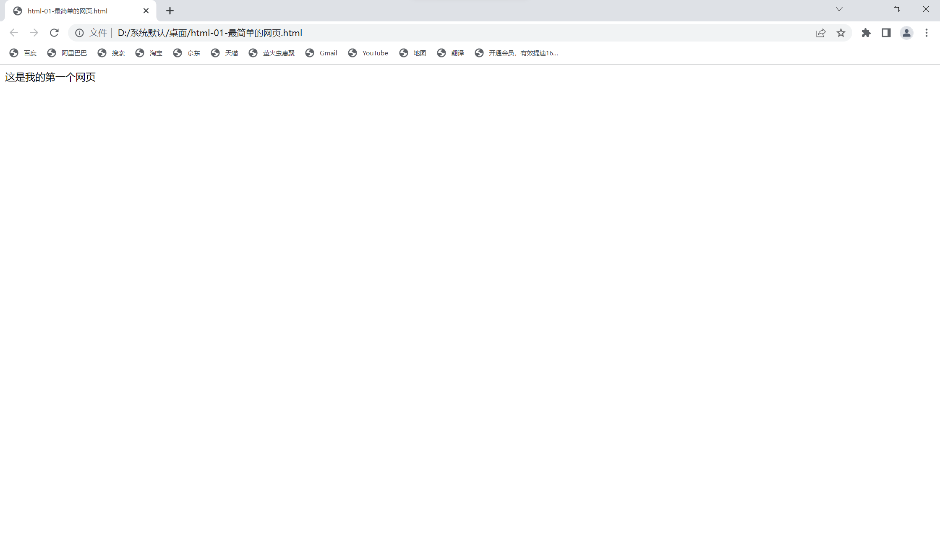Bookmark this page with the star icon
940x560 pixels.
841,33
